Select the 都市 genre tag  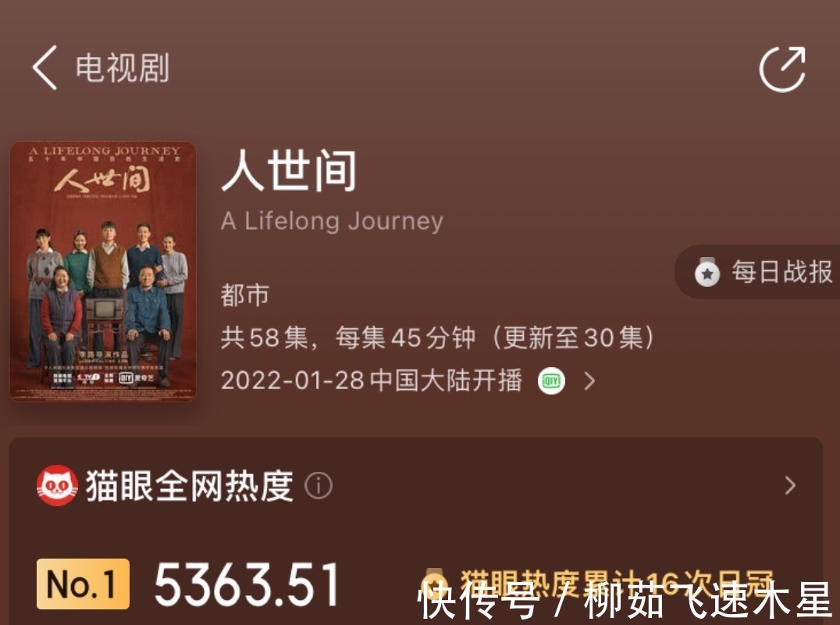[245, 295]
